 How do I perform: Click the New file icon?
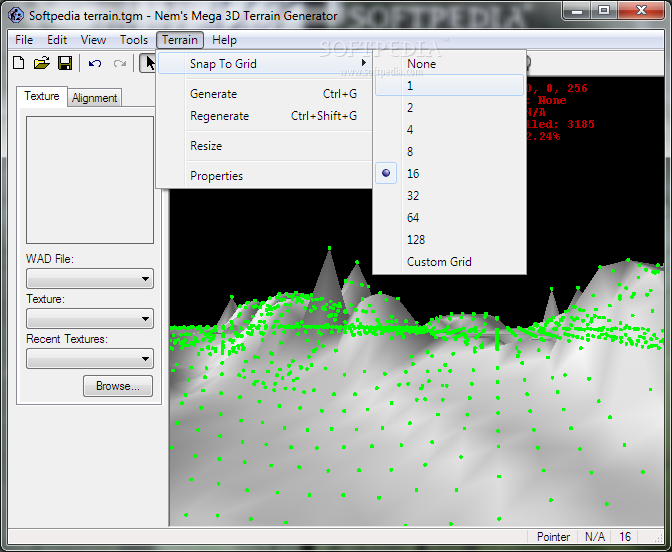pyautogui.click(x=19, y=63)
